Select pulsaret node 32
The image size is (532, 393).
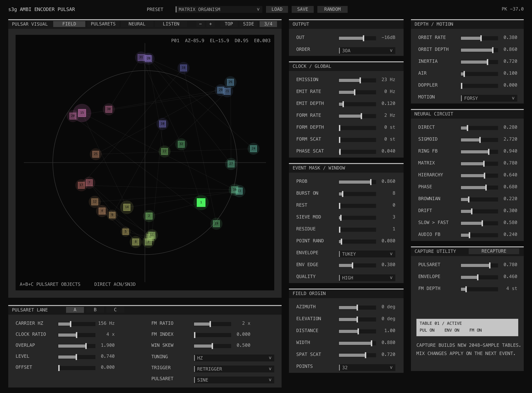[181, 144]
